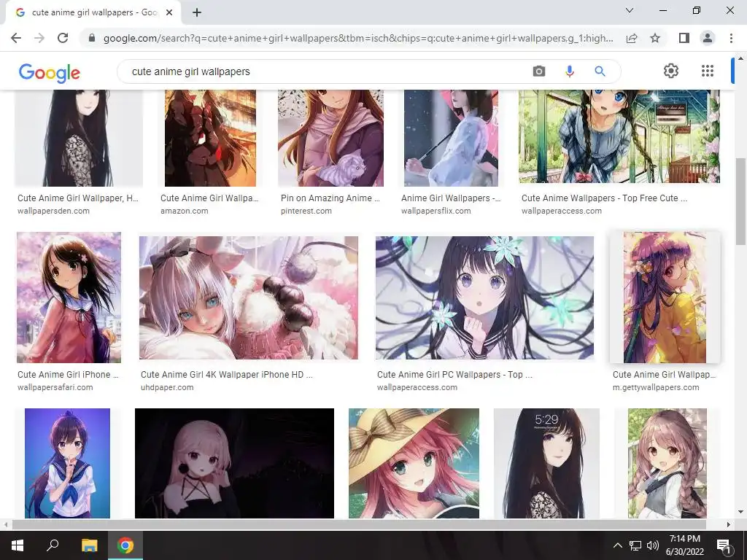This screenshot has height=560, width=747.
Task: Click 'Cute Anime Girl Wallpaper, H...' title
Action: (78, 198)
